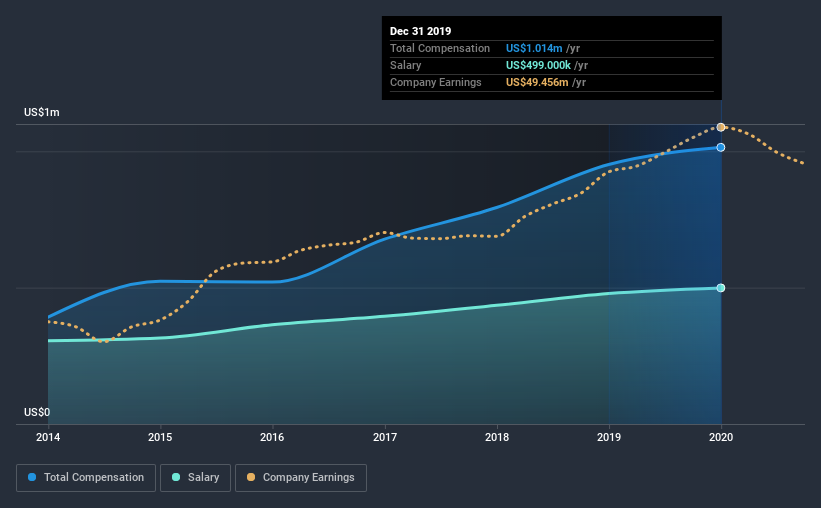Click the Dec 31 2019 tooltip heading
The image size is (821, 508).
[420, 31]
